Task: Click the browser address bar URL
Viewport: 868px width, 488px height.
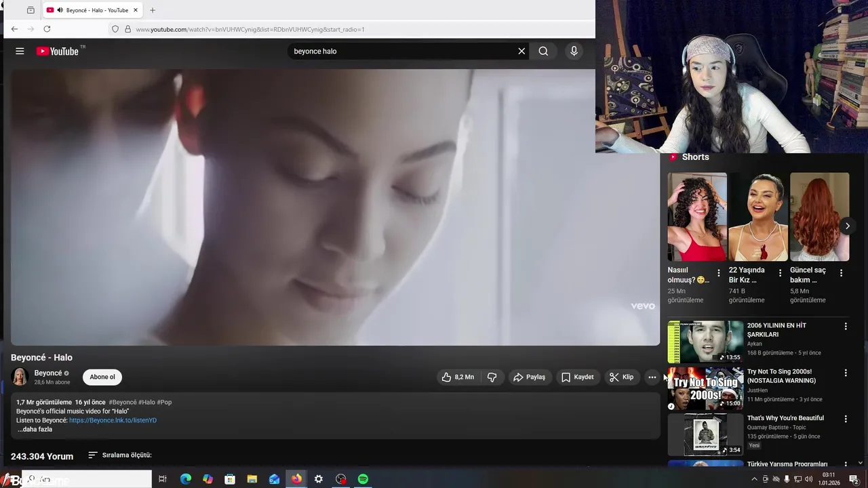Action: click(x=250, y=29)
